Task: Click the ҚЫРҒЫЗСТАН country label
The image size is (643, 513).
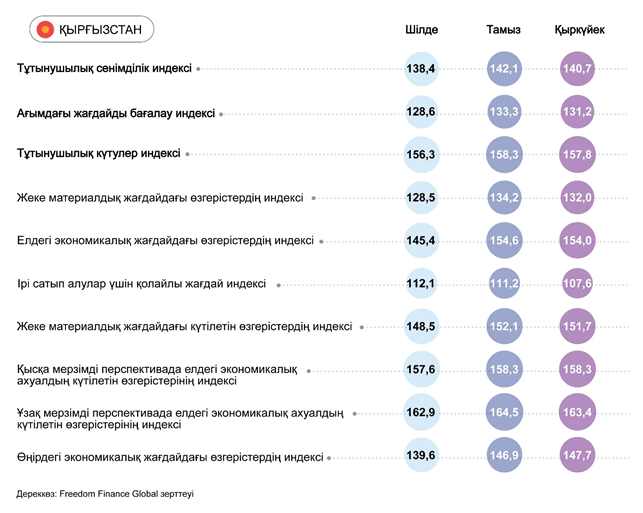Action: pyautogui.click(x=98, y=30)
